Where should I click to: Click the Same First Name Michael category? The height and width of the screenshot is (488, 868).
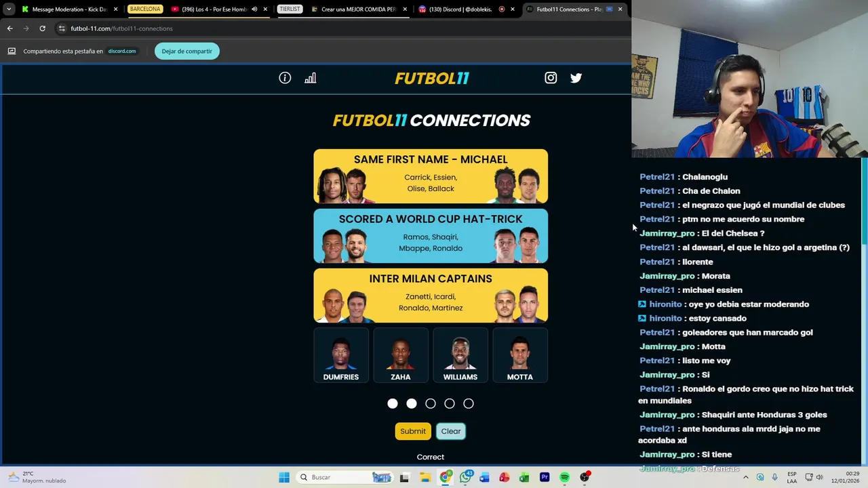click(431, 176)
